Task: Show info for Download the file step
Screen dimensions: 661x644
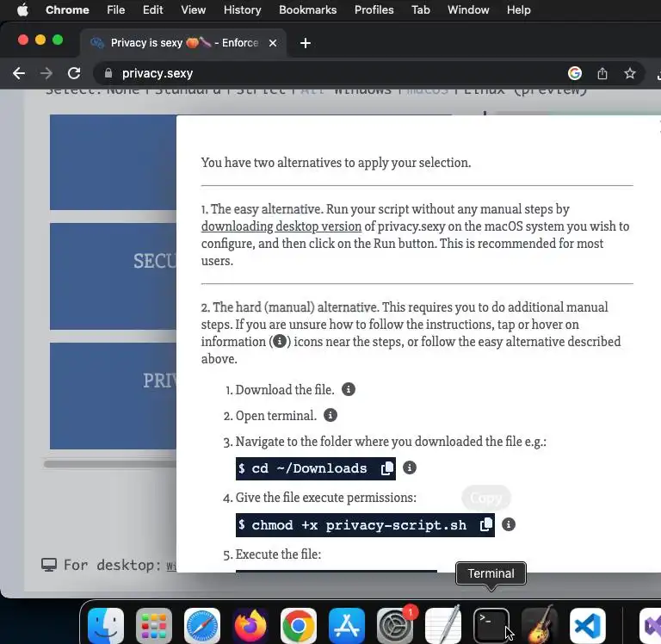Action: (x=349, y=389)
